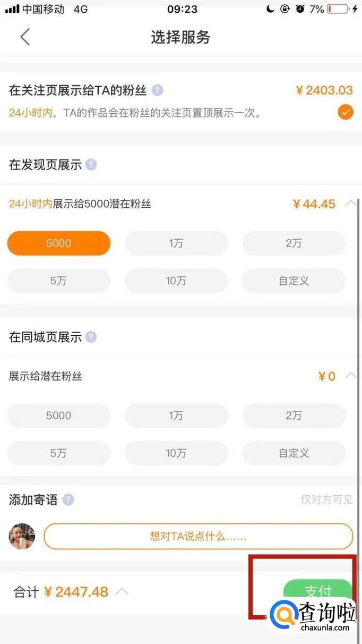This screenshot has width=362, height=644.
Task: Choose 自定义 under 在同城页展示
Action: coord(294,453)
